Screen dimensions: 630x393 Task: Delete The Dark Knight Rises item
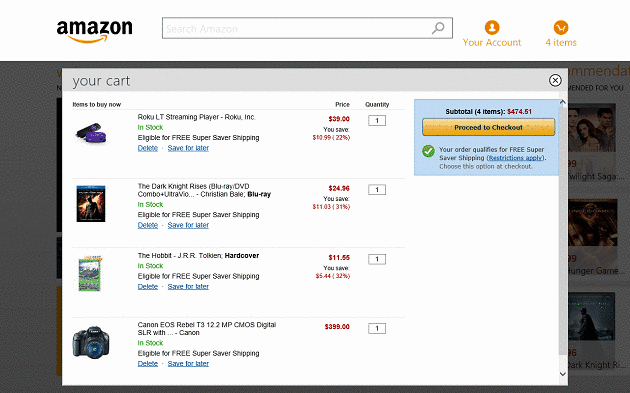[x=148, y=225]
